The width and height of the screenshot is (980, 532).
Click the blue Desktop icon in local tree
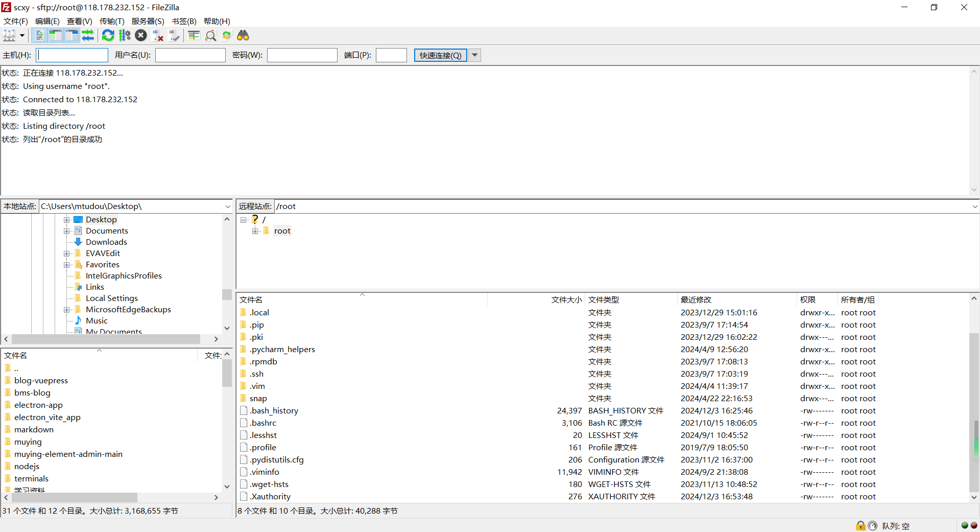pos(78,219)
